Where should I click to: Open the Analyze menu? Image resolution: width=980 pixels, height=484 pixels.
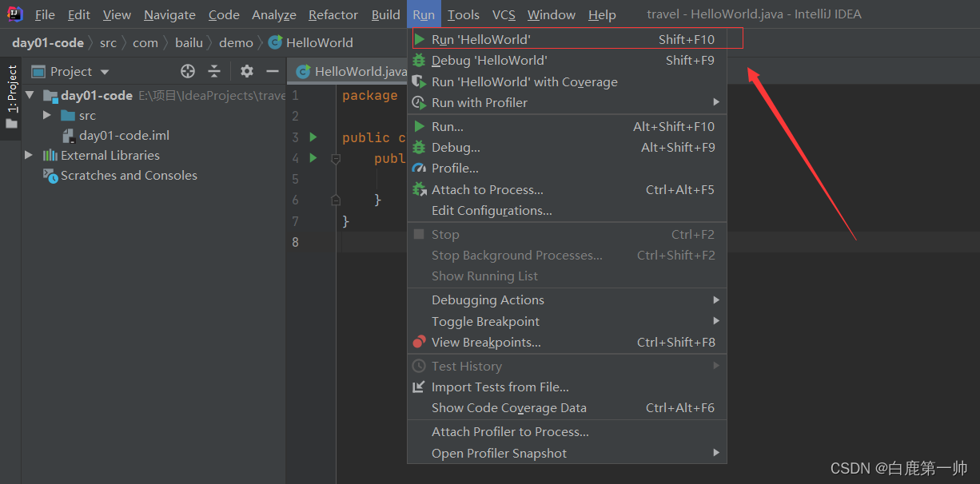coord(274,14)
